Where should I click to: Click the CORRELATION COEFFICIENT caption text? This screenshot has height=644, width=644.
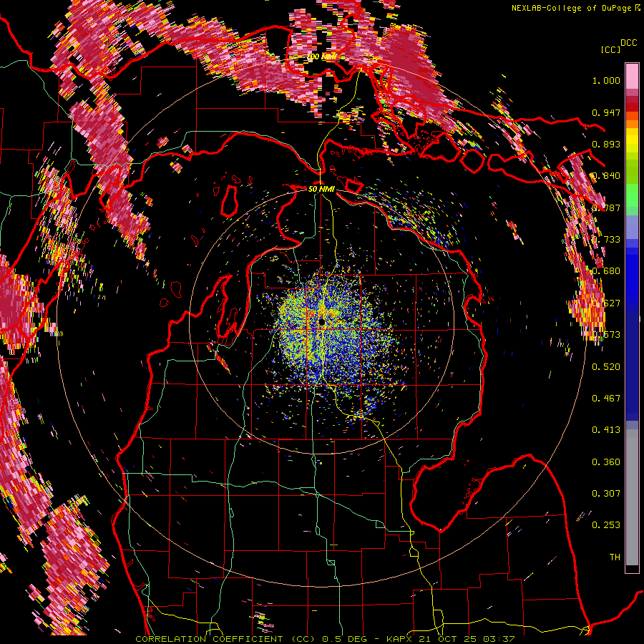209,639
